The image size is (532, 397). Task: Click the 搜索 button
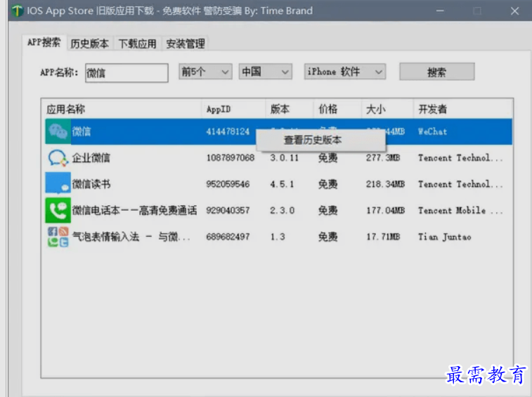(x=436, y=72)
